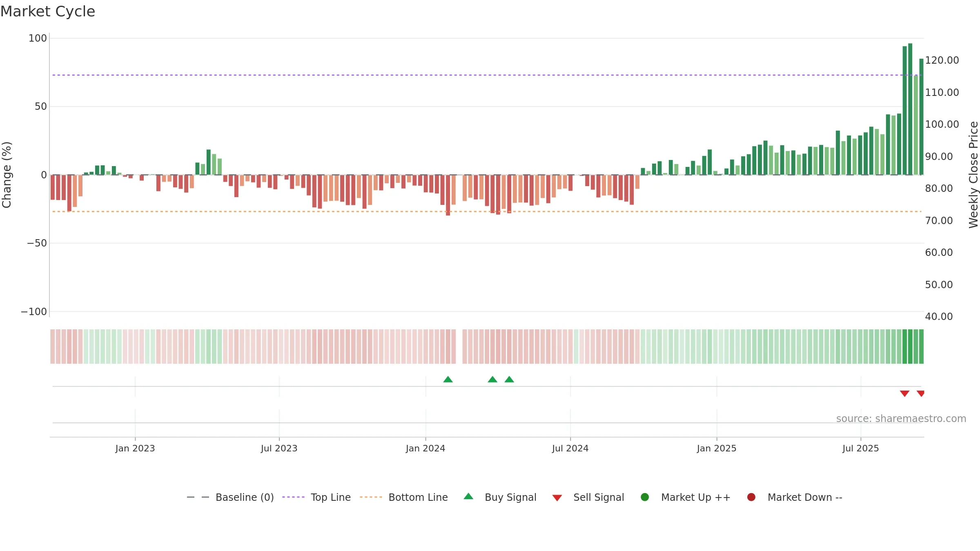Click the last red sell signal marker at chart edge
Image resolution: width=980 pixels, height=551 pixels.
920,393
